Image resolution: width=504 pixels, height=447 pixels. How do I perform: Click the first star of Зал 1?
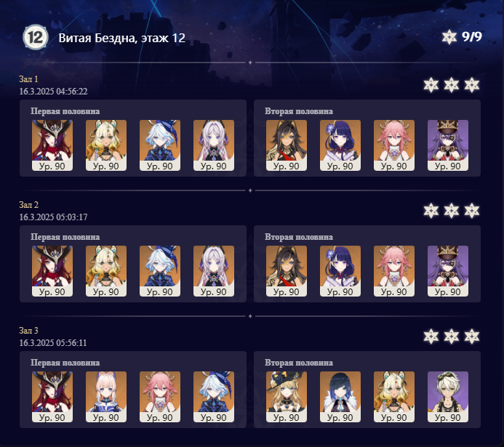(x=431, y=85)
